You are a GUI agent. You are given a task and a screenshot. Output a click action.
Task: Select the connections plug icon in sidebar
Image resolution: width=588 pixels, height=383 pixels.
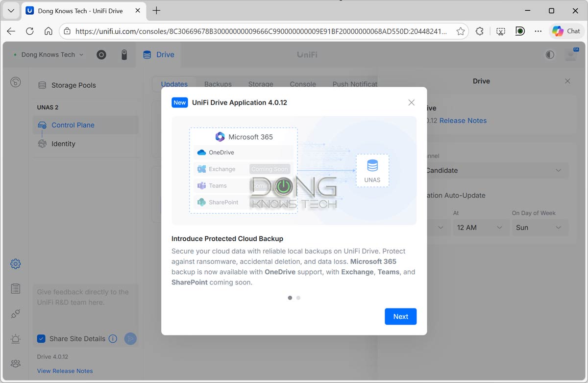[x=15, y=314]
